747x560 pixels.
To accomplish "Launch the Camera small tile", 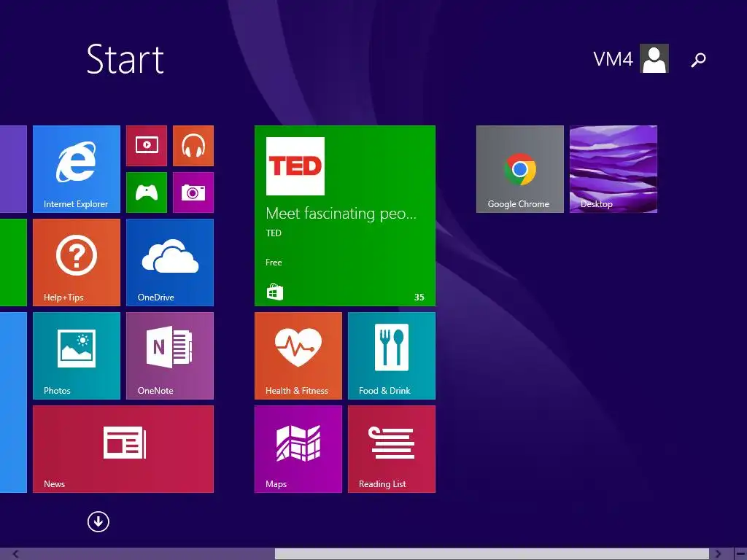I will [193, 192].
